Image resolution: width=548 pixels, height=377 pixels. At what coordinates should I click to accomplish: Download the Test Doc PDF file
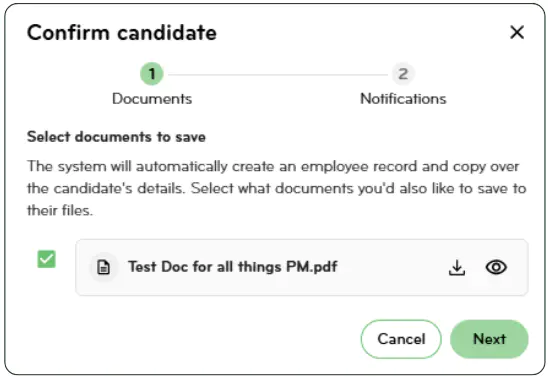pos(457,268)
